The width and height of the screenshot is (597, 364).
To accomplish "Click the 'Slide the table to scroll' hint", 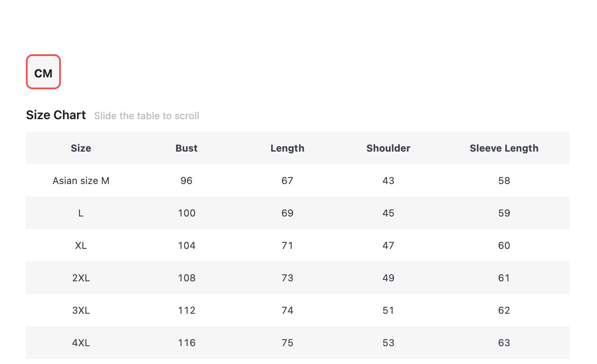I will (146, 116).
